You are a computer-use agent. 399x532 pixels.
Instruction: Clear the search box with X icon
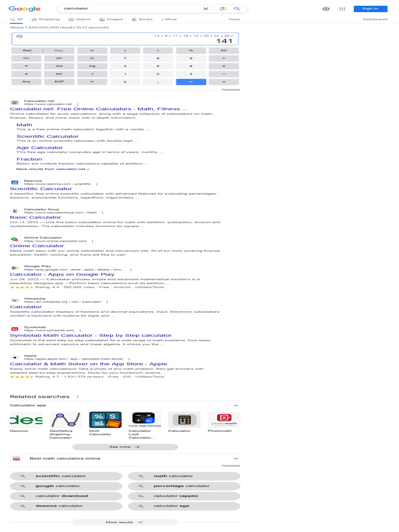[x=206, y=8]
